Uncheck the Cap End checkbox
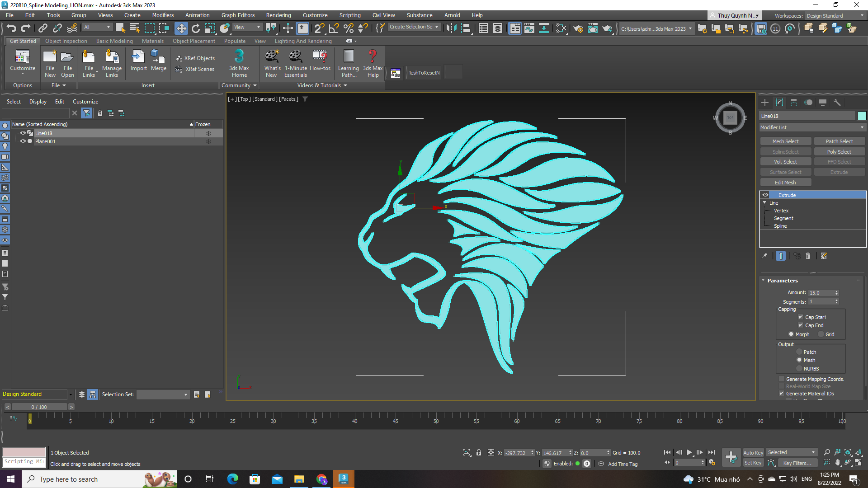Image resolution: width=868 pixels, height=488 pixels. (801, 325)
